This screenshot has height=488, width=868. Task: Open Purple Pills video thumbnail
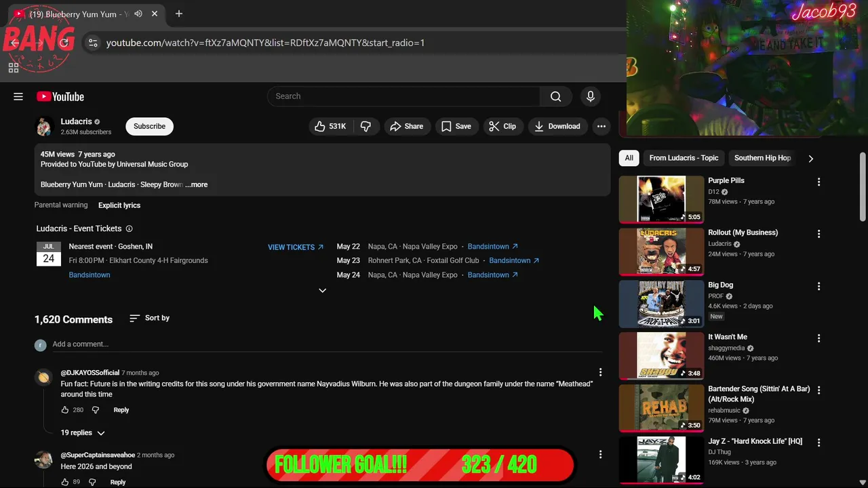(662, 199)
